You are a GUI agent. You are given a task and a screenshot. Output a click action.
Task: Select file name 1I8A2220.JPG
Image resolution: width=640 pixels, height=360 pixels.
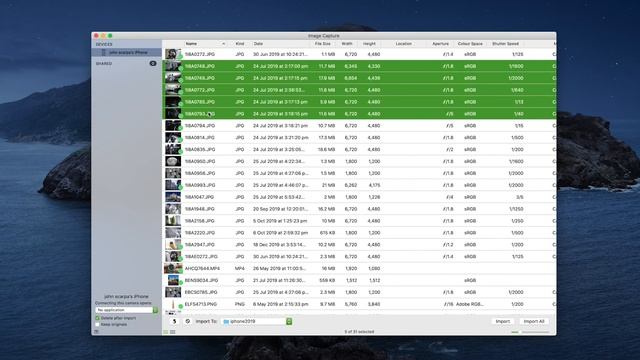[x=200, y=233]
